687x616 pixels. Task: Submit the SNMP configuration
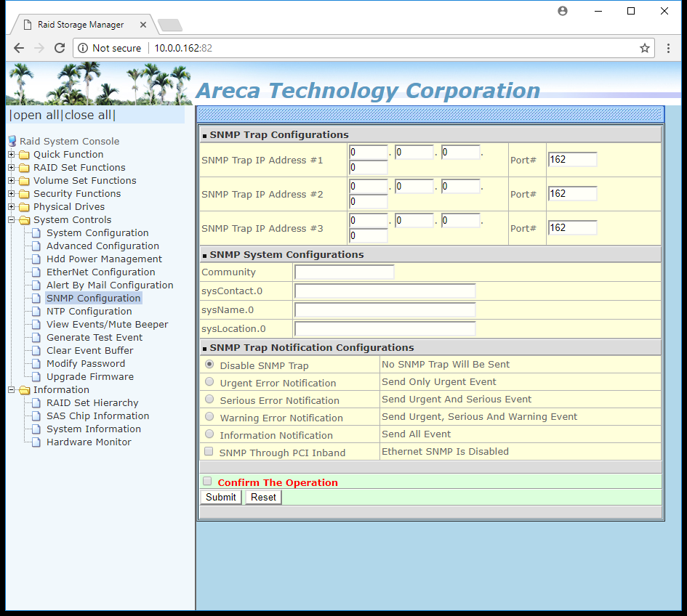pyautogui.click(x=221, y=498)
